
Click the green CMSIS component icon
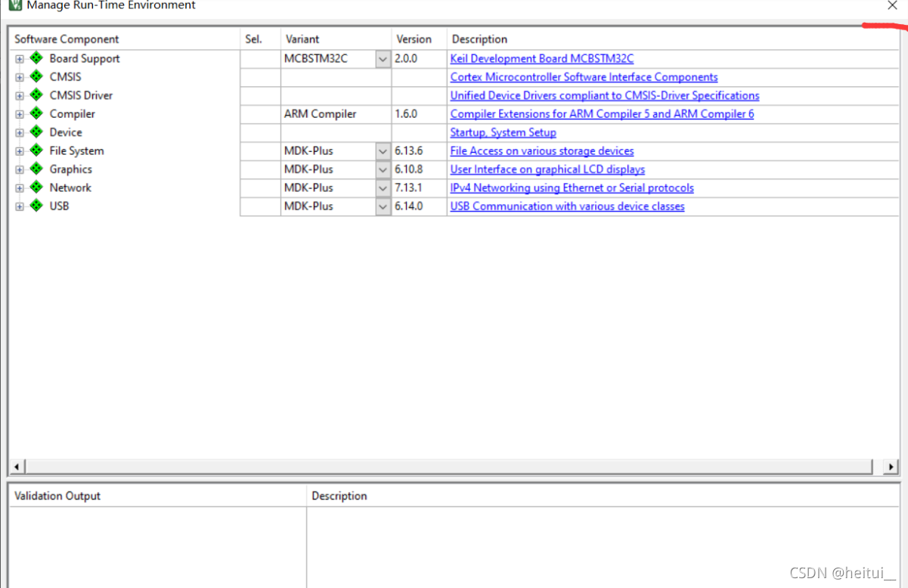click(36, 76)
